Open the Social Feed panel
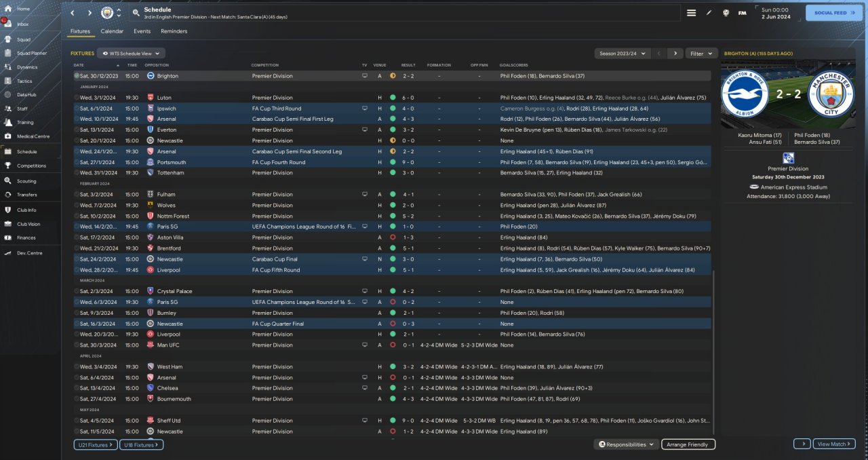 [834, 13]
